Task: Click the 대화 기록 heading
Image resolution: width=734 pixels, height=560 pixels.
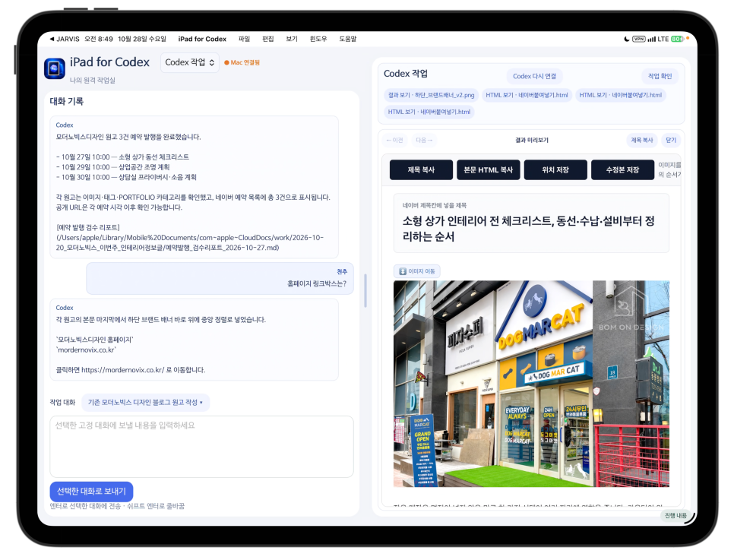Action: [x=67, y=101]
